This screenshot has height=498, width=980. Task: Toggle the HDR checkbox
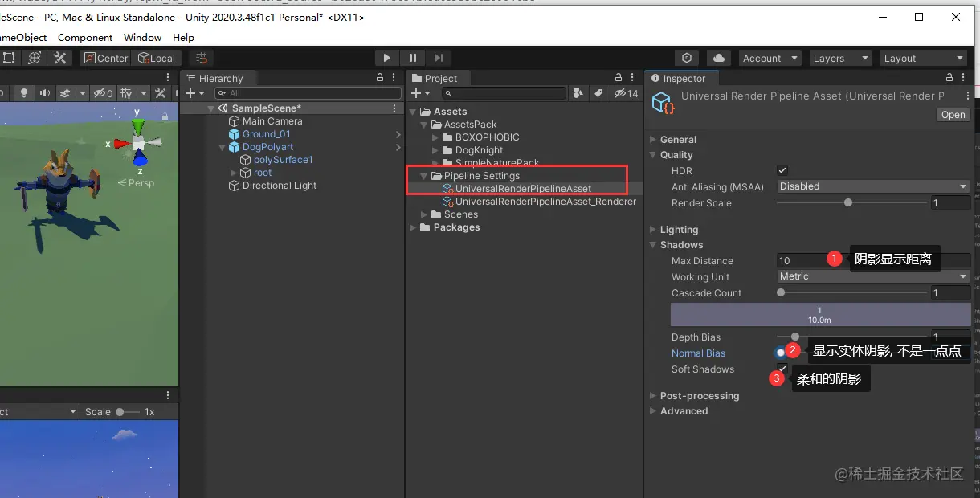pyautogui.click(x=782, y=170)
